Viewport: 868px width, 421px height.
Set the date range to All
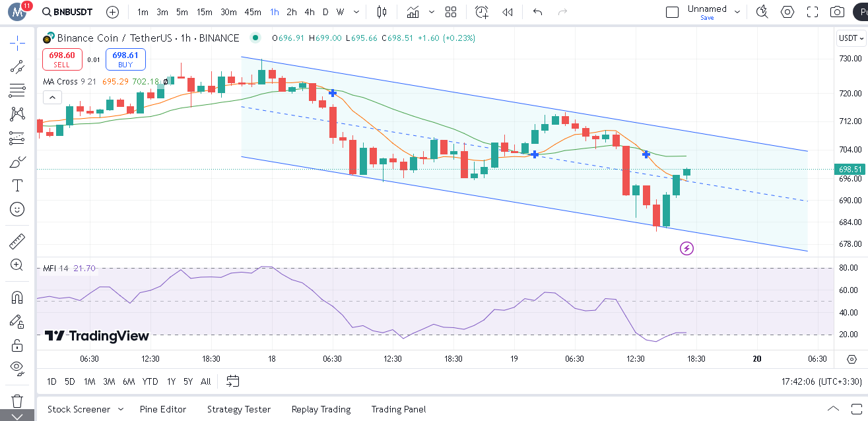tap(206, 381)
